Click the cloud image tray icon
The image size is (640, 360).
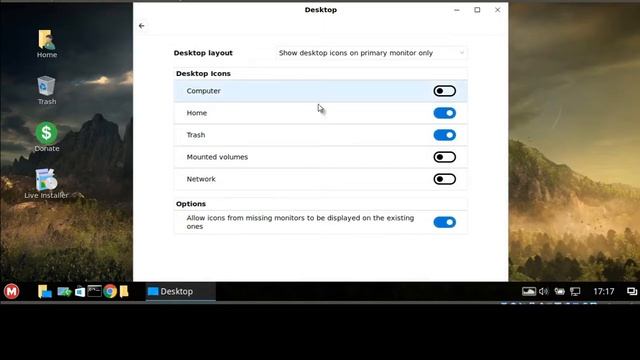point(529,291)
